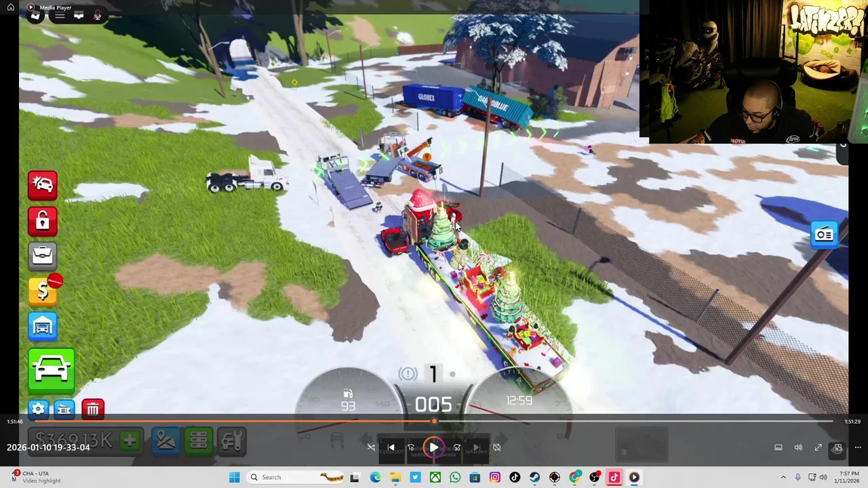868x488 pixels.
Task: Open the captions and subtitles menu
Action: (x=778, y=447)
